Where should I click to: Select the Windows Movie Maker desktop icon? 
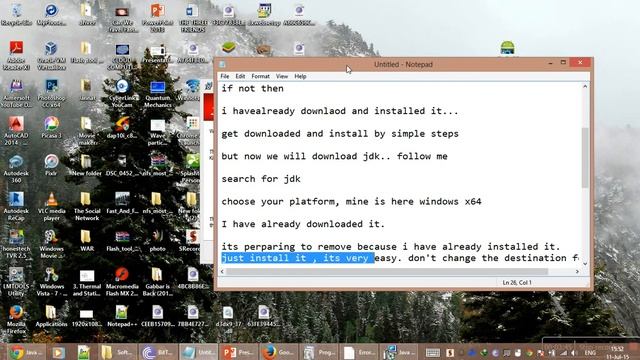click(x=51, y=244)
